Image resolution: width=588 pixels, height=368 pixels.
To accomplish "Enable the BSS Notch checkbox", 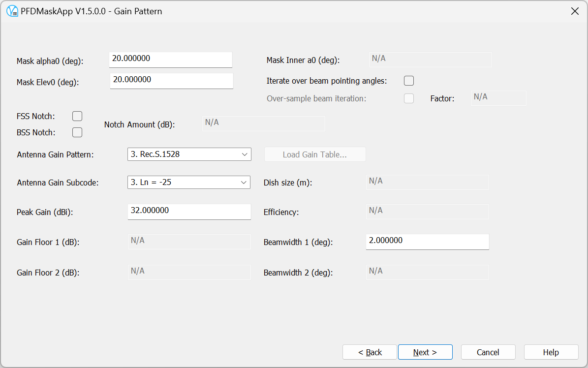I will click(77, 132).
